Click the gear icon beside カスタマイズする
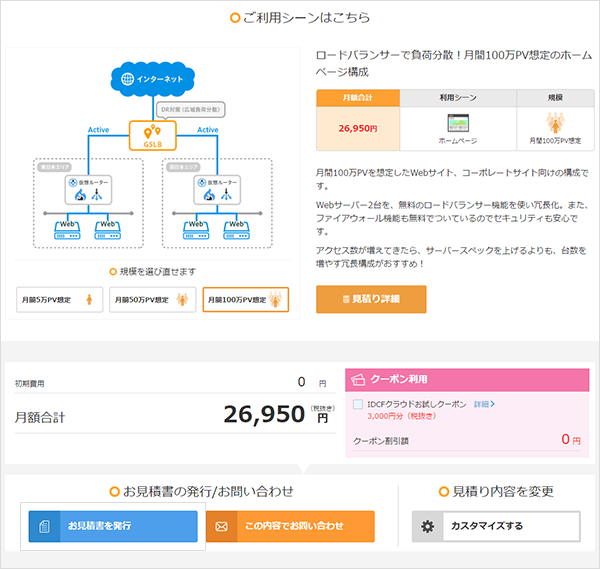 428,526
